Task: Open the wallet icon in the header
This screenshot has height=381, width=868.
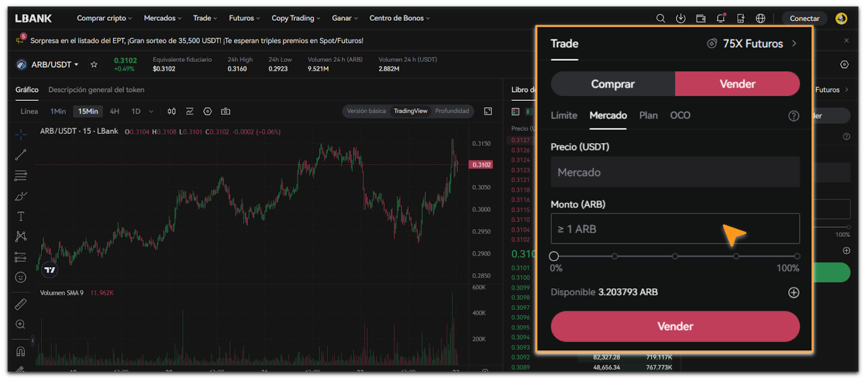Action: (701, 18)
